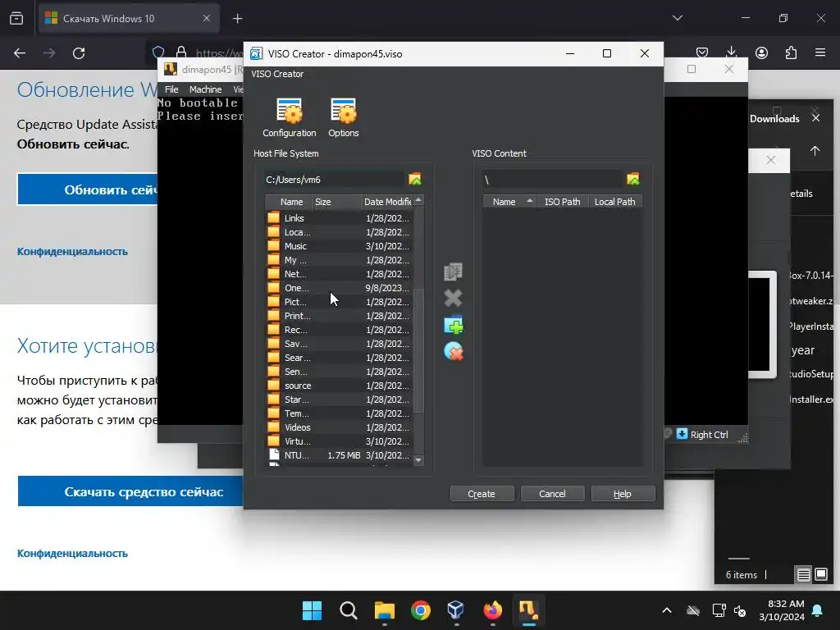Screen dimensions: 840x630
Task: Open Options in VISO Creator
Action: click(x=344, y=118)
